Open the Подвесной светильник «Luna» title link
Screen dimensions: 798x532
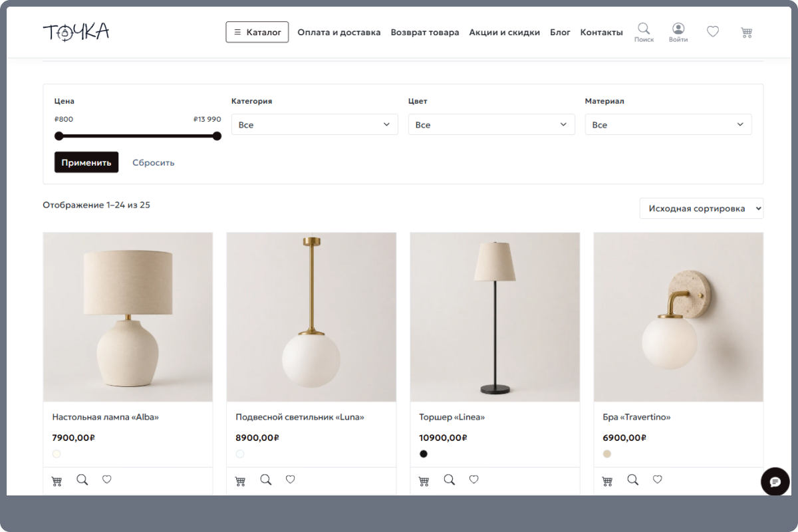pyautogui.click(x=300, y=417)
